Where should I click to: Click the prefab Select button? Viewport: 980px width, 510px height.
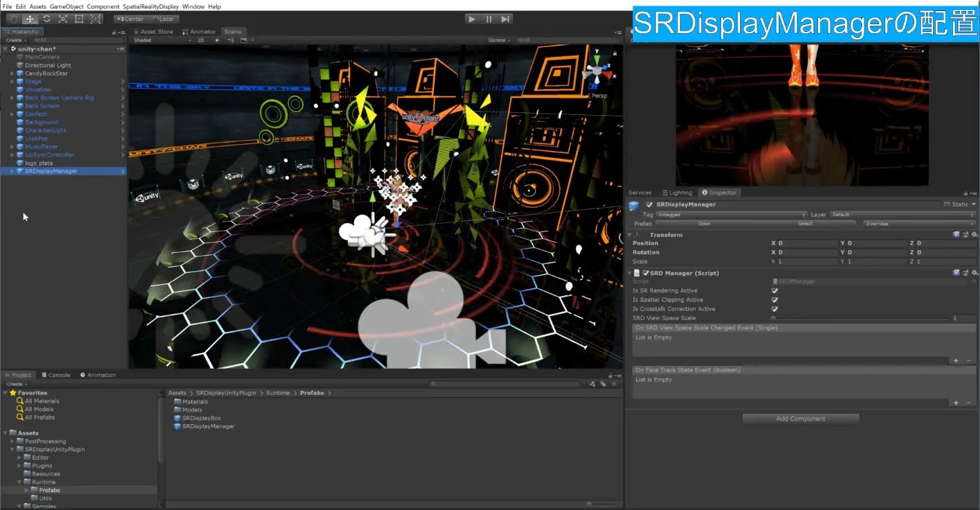(x=805, y=224)
